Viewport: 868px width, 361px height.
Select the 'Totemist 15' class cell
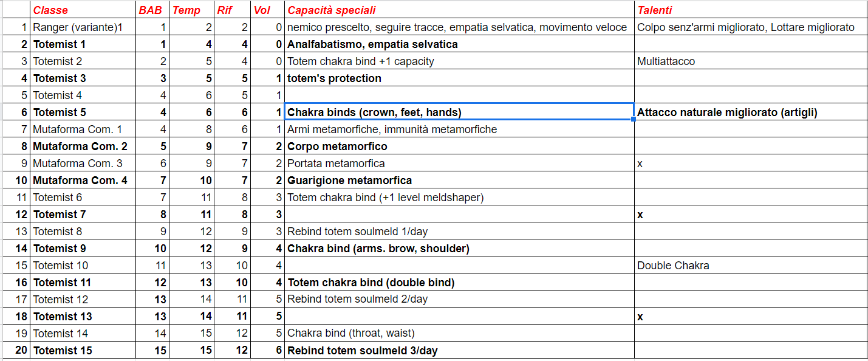[83, 351]
